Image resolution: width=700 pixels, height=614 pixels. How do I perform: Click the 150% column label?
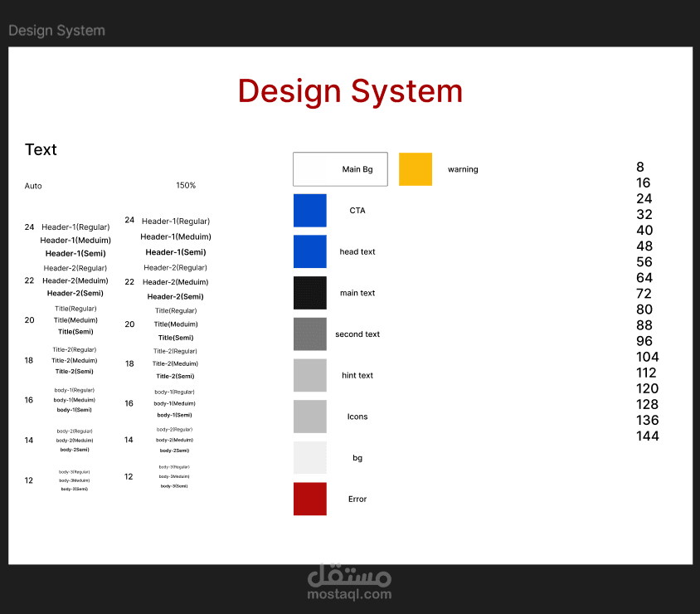186,185
